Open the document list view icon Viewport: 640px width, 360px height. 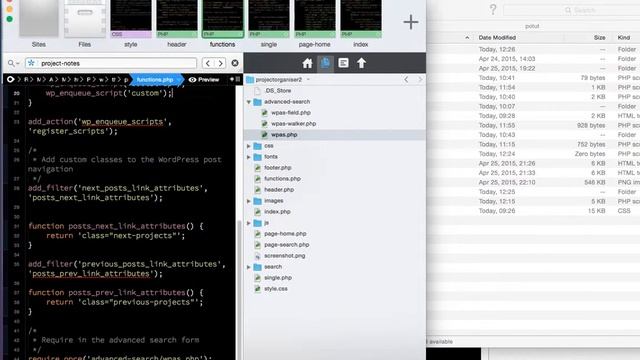(343, 63)
